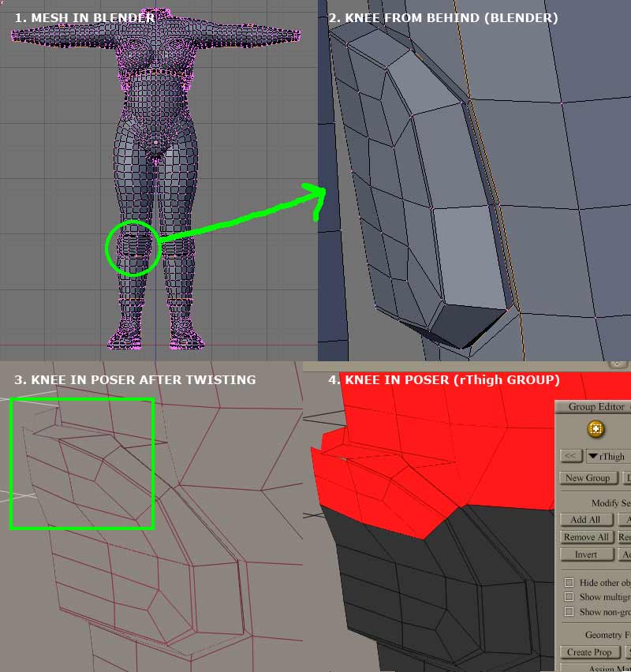
Task: Click the cut-off button right of Create Prop
Action: (627, 652)
